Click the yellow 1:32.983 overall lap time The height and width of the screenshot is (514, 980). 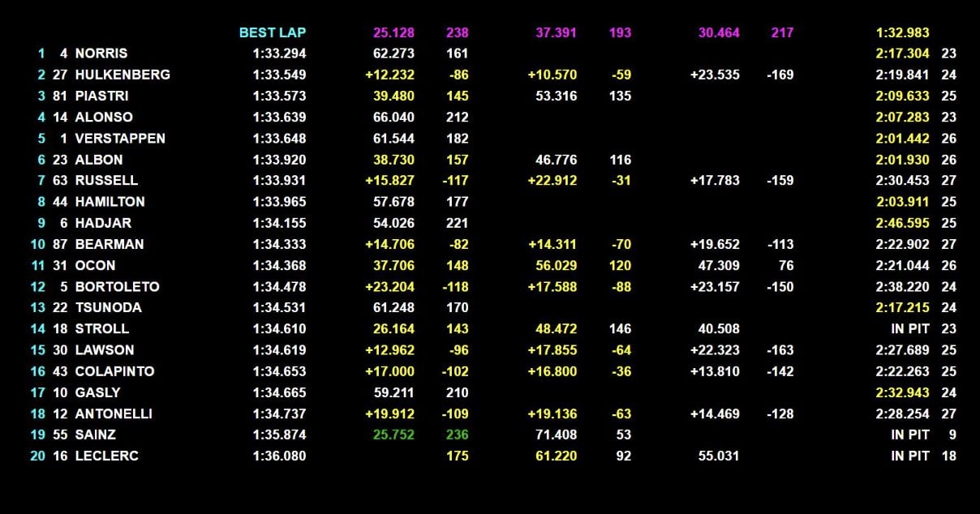pos(902,33)
